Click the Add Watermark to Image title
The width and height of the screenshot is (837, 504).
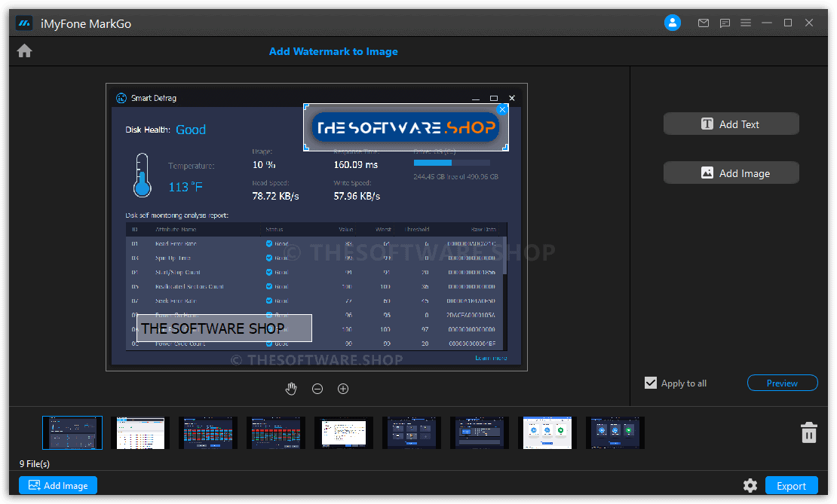pos(333,51)
